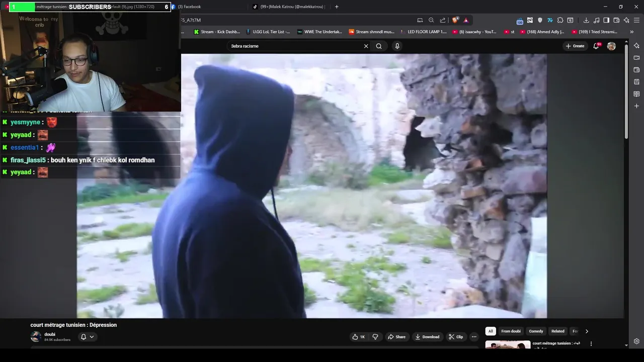Screen dimensions: 644x362
Task: Open the more actions ellipsis under video
Action: 474,337
